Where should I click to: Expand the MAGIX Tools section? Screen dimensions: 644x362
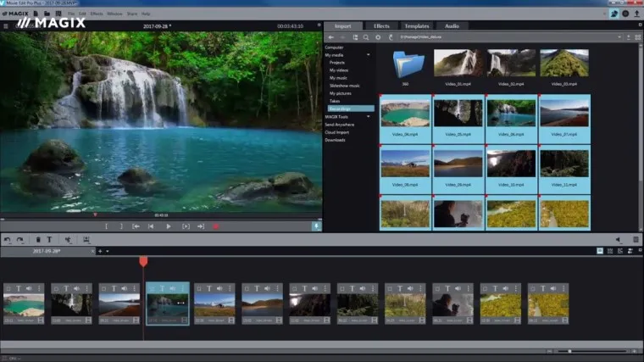369,116
